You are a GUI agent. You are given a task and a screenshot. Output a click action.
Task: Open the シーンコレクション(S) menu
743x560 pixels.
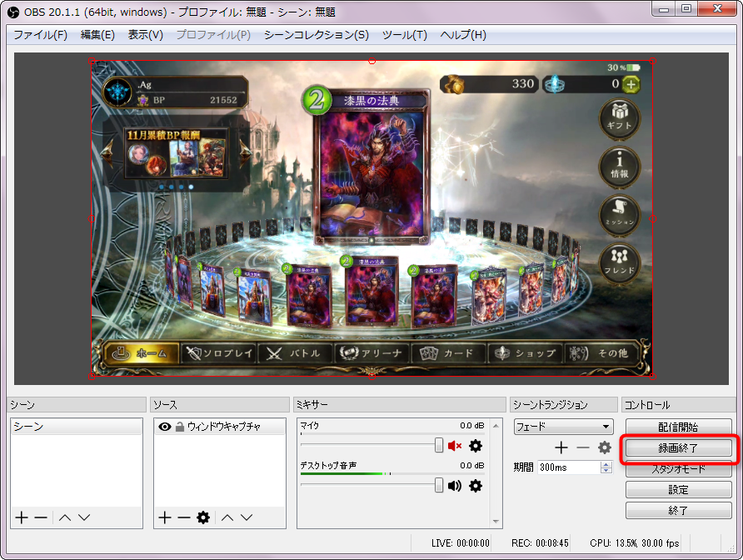pos(316,35)
